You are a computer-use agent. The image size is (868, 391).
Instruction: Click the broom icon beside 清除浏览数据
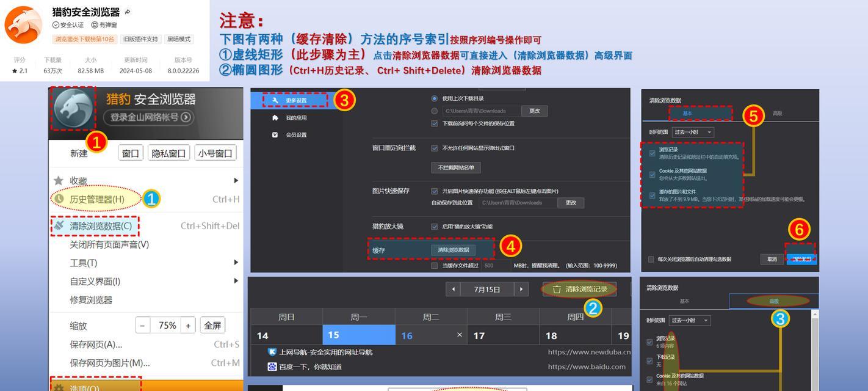(59, 225)
